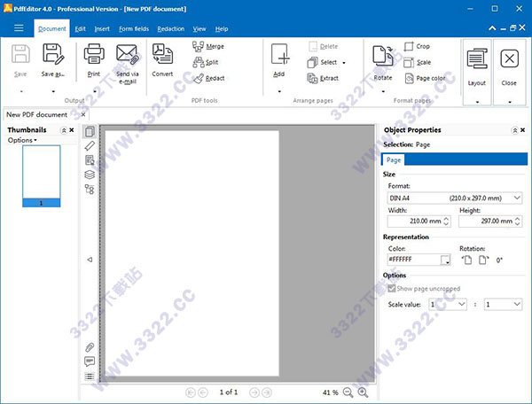
Task: Click the document search sidebar icon
Action: click(90, 160)
